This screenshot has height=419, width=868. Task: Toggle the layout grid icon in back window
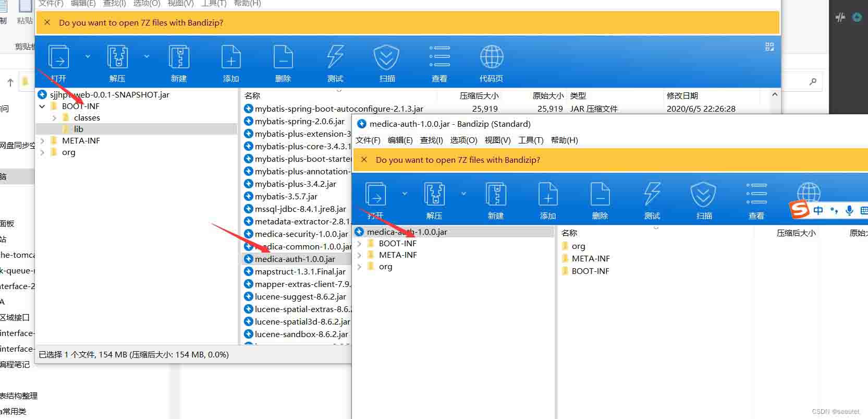pos(769,46)
